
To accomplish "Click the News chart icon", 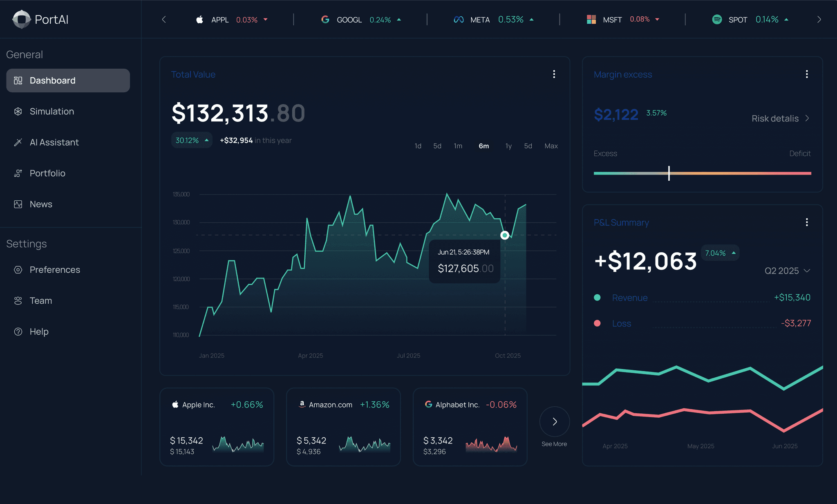I will [x=18, y=204].
